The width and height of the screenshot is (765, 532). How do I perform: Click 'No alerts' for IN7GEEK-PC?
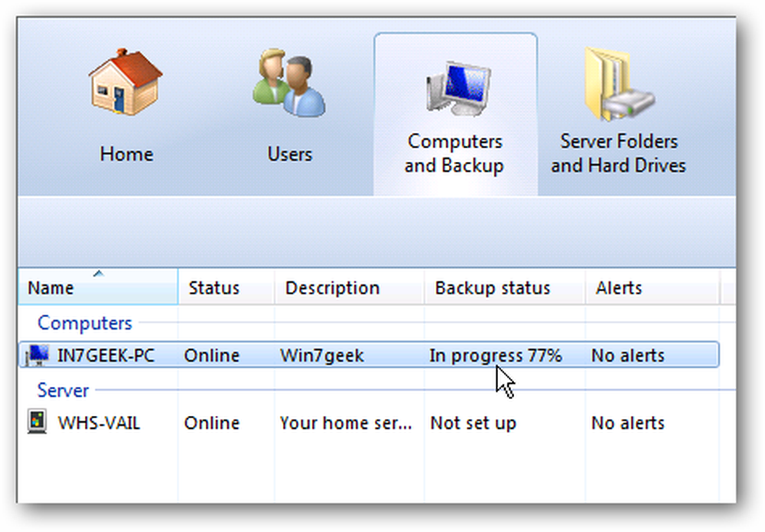(628, 355)
